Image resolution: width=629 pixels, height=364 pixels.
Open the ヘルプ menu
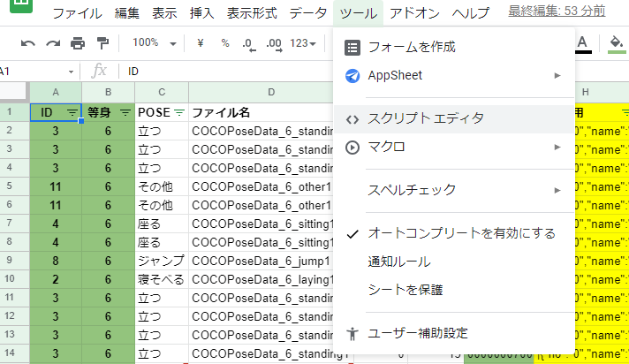[471, 13]
